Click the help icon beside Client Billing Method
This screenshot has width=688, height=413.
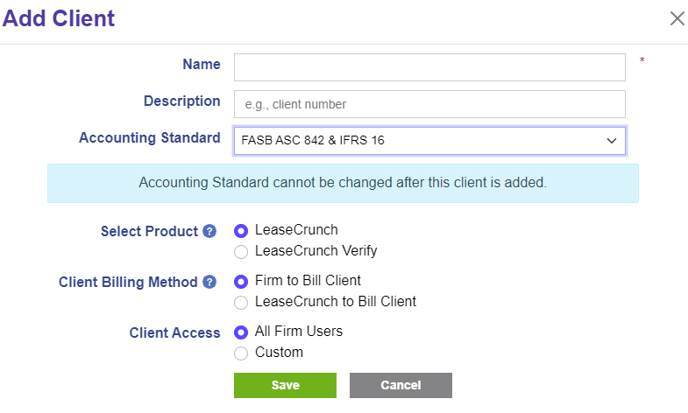point(209,282)
